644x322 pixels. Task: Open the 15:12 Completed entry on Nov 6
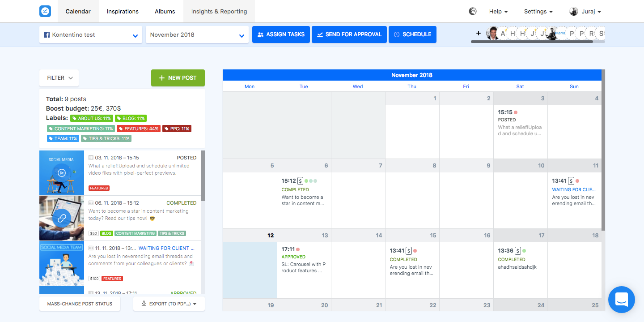304,192
